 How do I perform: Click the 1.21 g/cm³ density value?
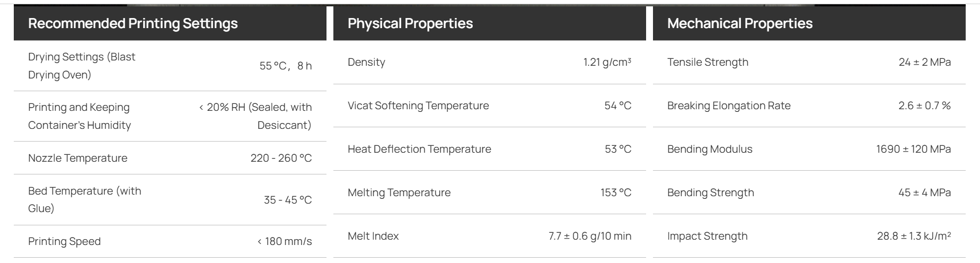click(x=607, y=62)
